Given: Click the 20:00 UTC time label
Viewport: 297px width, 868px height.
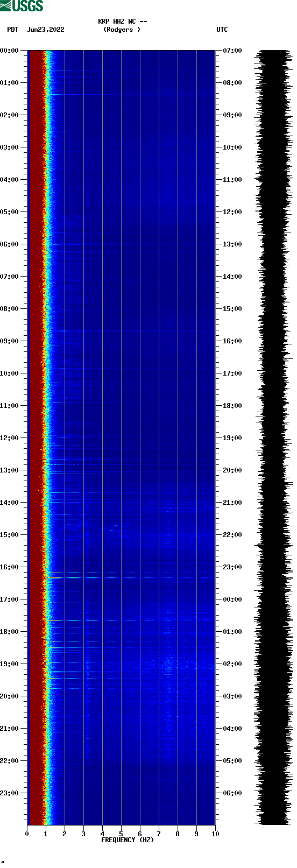Looking at the screenshot, I should (x=232, y=470).
